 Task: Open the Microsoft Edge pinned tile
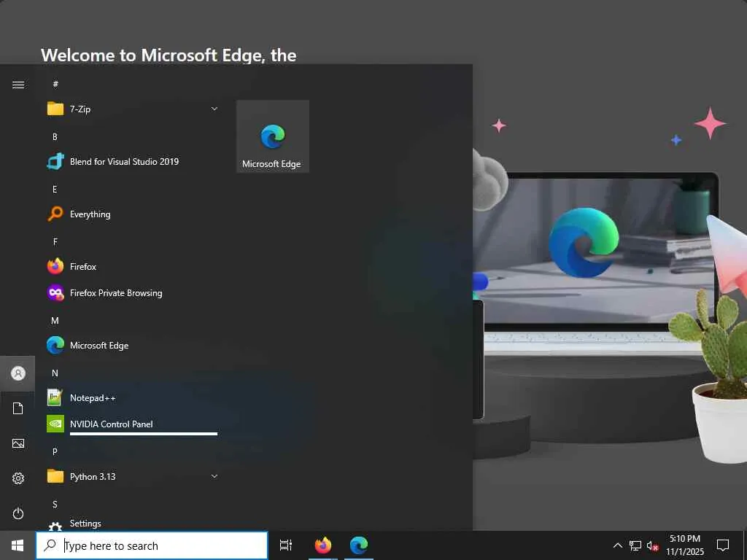273,136
